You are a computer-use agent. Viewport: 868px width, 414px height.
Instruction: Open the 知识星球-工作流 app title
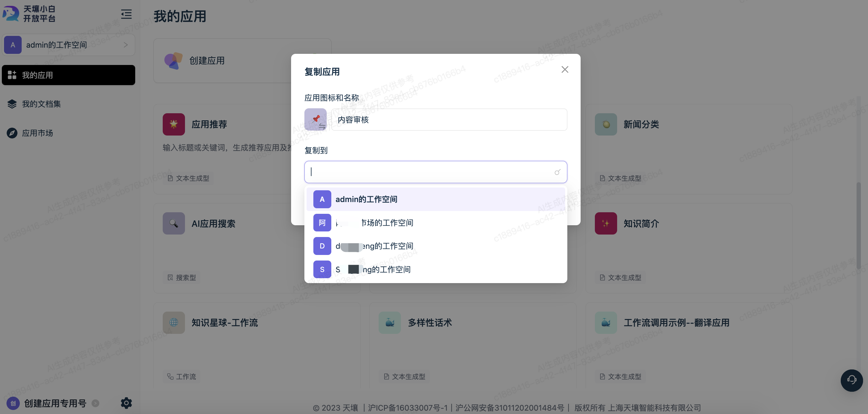coord(225,323)
